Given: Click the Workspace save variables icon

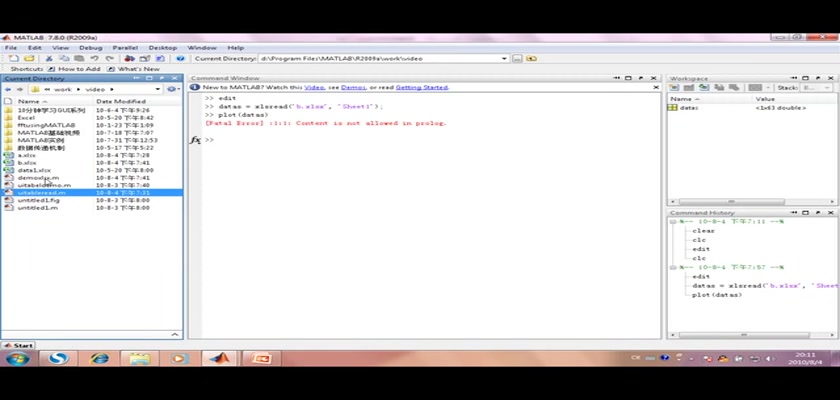Looking at the screenshot, I should 719,87.
